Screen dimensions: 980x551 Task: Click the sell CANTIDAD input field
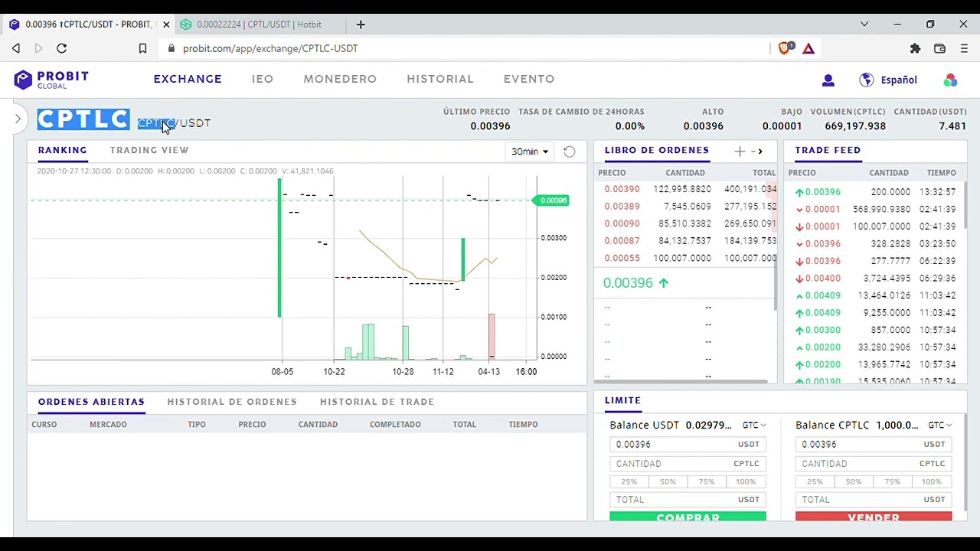click(874, 464)
